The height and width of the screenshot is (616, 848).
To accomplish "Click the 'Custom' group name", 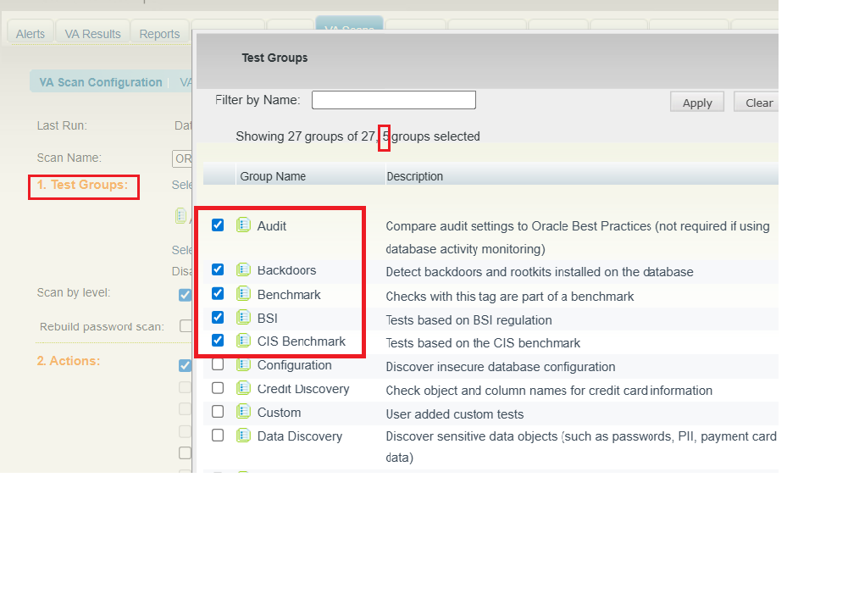I will click(279, 413).
